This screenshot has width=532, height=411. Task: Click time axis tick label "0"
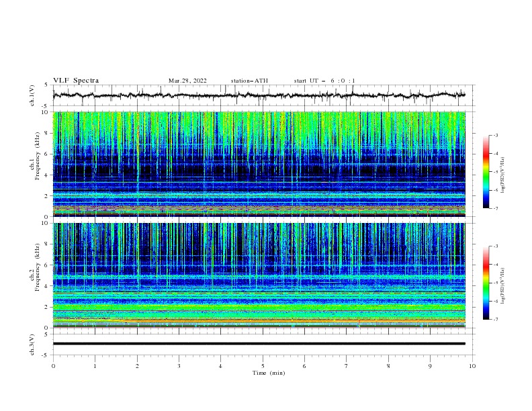click(x=53, y=366)
